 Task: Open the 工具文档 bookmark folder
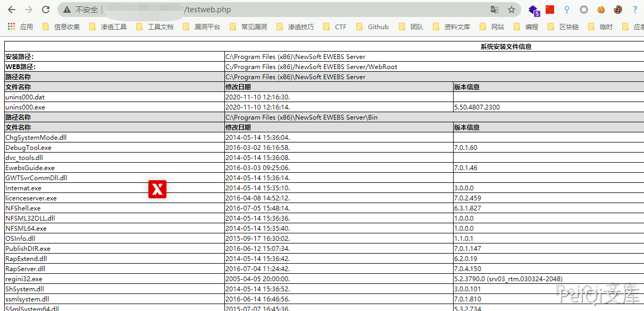coord(155,27)
